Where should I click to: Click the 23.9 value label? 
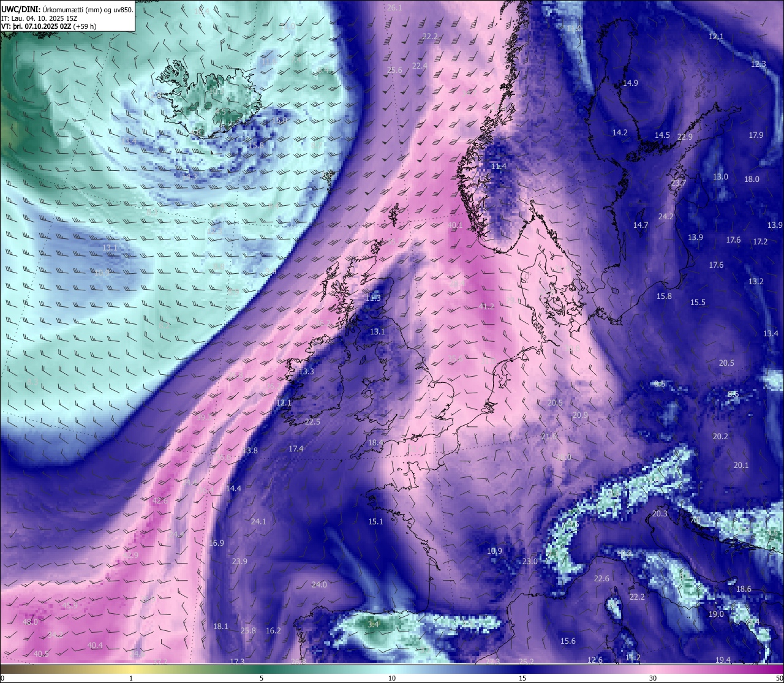coord(239,562)
